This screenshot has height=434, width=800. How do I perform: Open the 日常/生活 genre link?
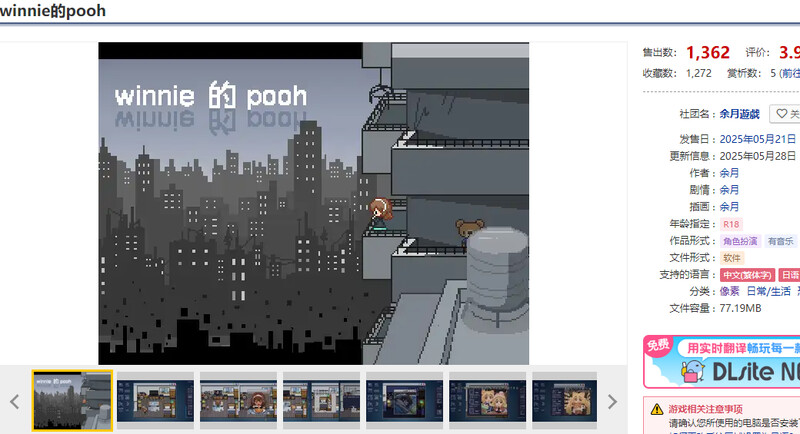768,291
